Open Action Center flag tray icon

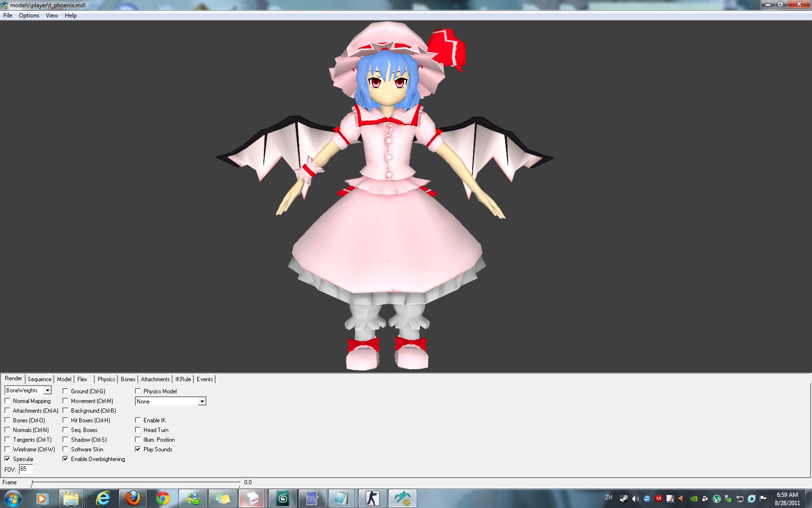point(763,499)
